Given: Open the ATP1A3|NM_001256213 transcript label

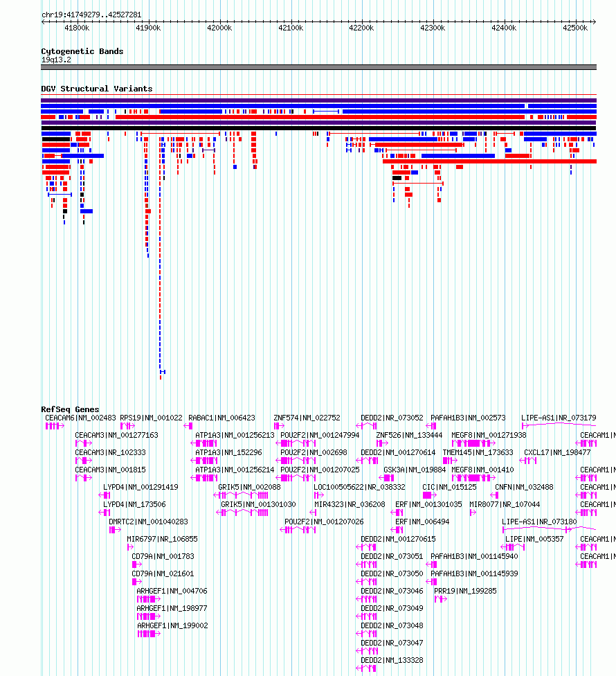Looking at the screenshot, I should pyautogui.click(x=235, y=435).
